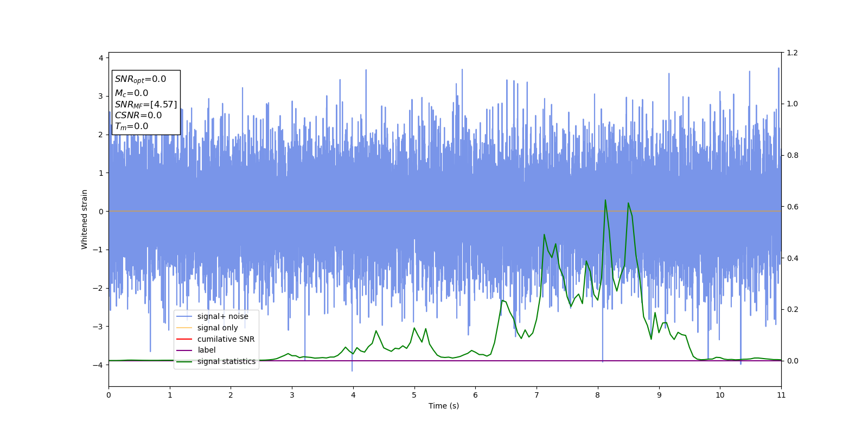Click the x-axis tick label 8
Viewport: 868px width, 434px height.
click(x=598, y=395)
